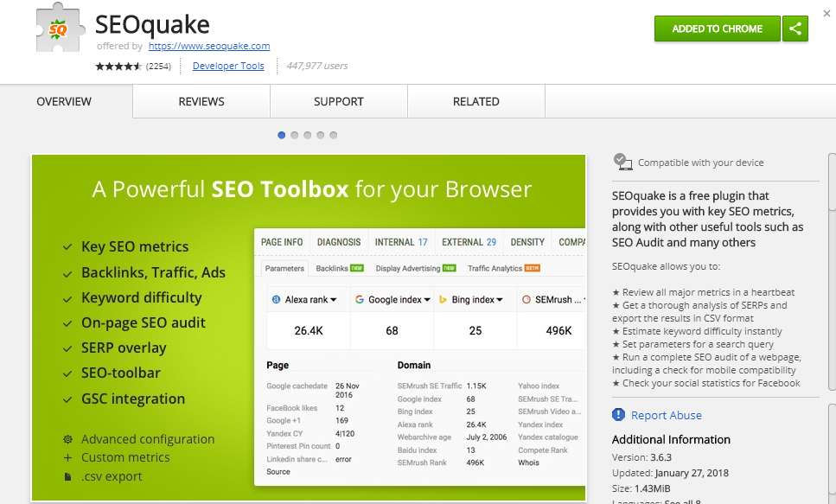
Task: Switch to the SUPPORT tab
Action: pyautogui.click(x=339, y=101)
